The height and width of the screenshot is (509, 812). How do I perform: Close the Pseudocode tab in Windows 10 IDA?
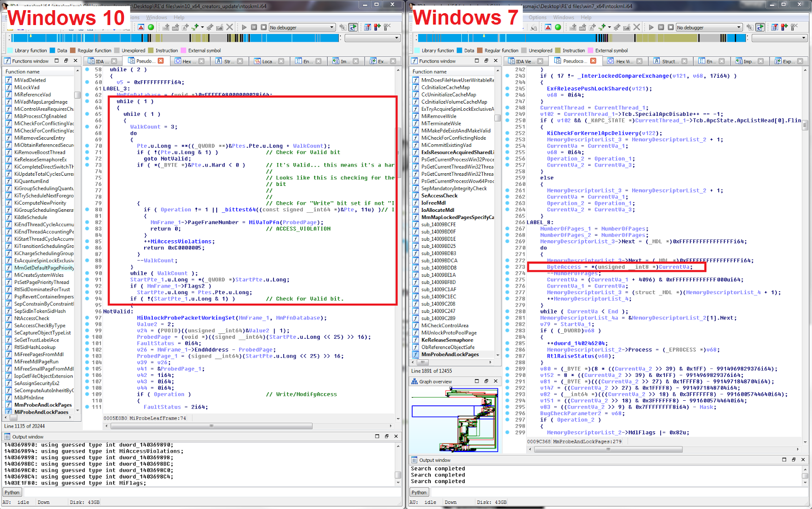(x=160, y=61)
